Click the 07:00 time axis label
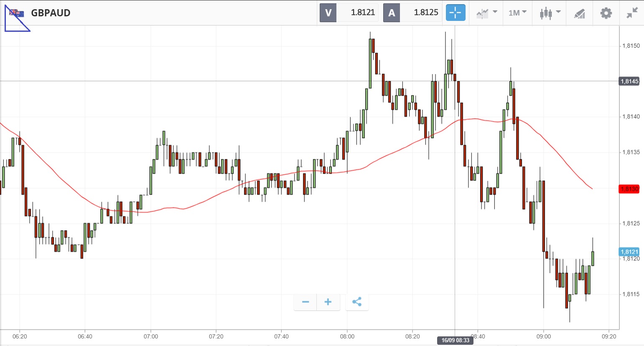The image size is (644, 346). 150,336
